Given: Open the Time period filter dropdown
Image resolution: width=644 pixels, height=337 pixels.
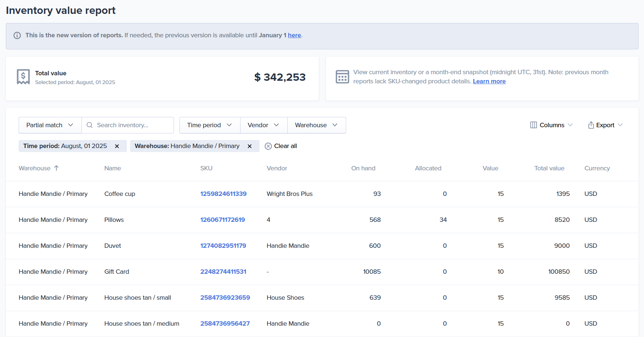Looking at the screenshot, I should [209, 125].
